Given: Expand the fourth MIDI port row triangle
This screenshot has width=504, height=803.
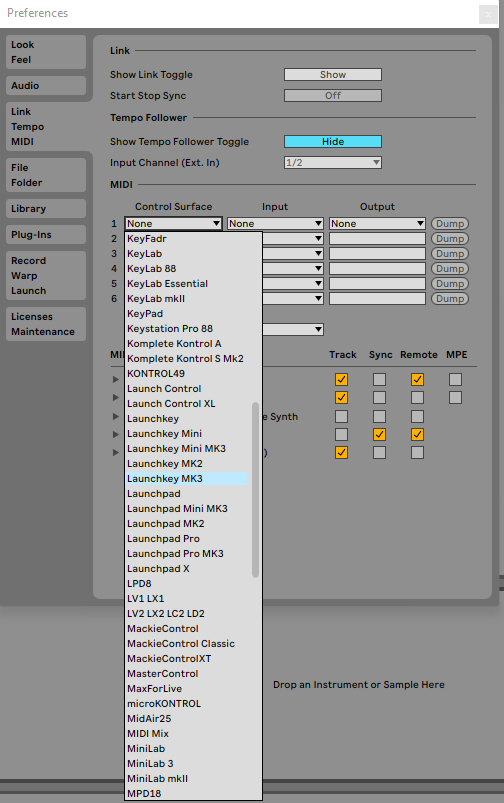Looking at the screenshot, I should click(x=116, y=434).
